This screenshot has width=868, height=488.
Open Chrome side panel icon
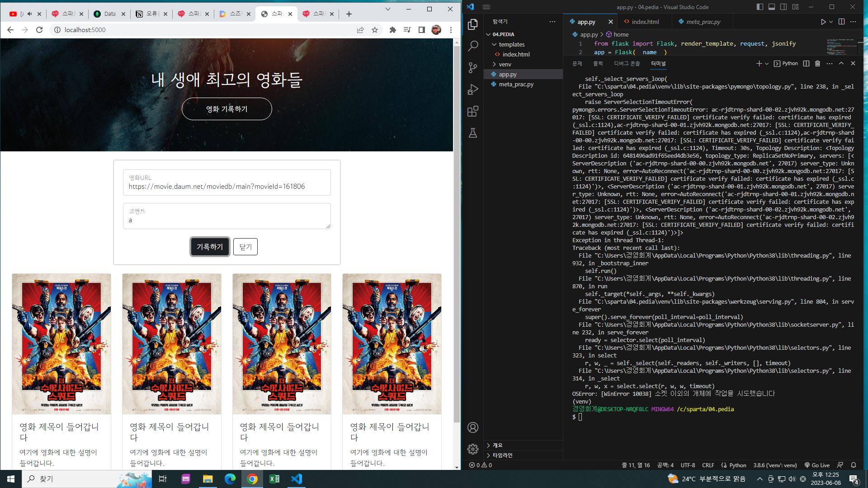(x=421, y=30)
